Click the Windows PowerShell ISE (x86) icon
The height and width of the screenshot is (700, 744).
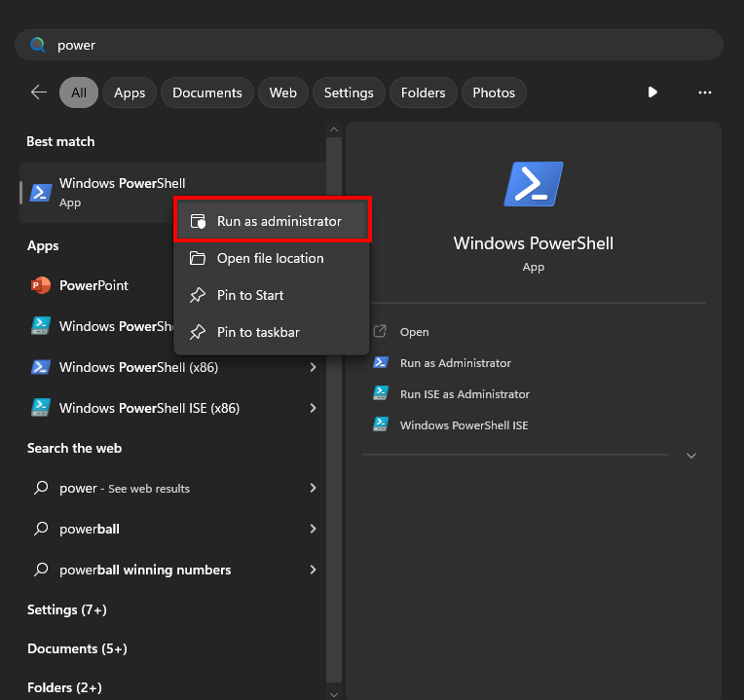pyautogui.click(x=41, y=408)
